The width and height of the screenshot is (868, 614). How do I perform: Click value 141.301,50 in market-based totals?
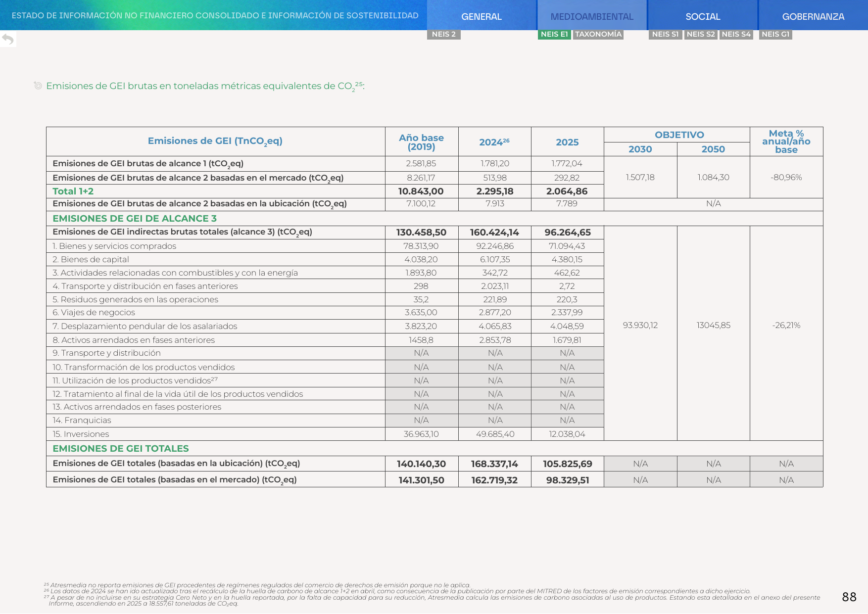tap(421, 480)
